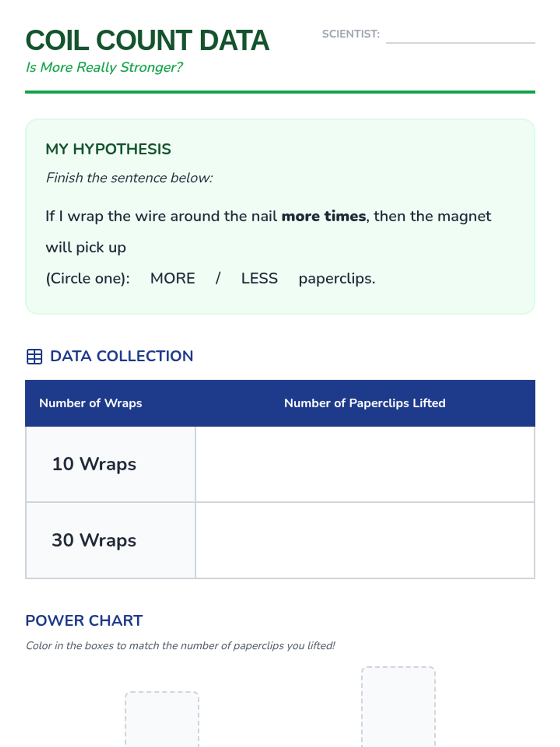Click the paperclips cell for 30 Wraps

pos(365,540)
